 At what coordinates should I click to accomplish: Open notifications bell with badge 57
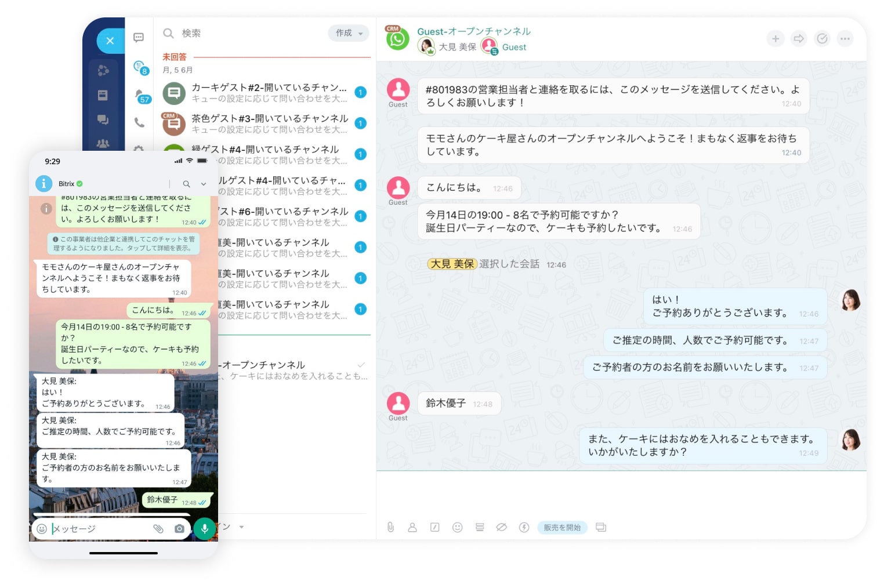click(142, 96)
